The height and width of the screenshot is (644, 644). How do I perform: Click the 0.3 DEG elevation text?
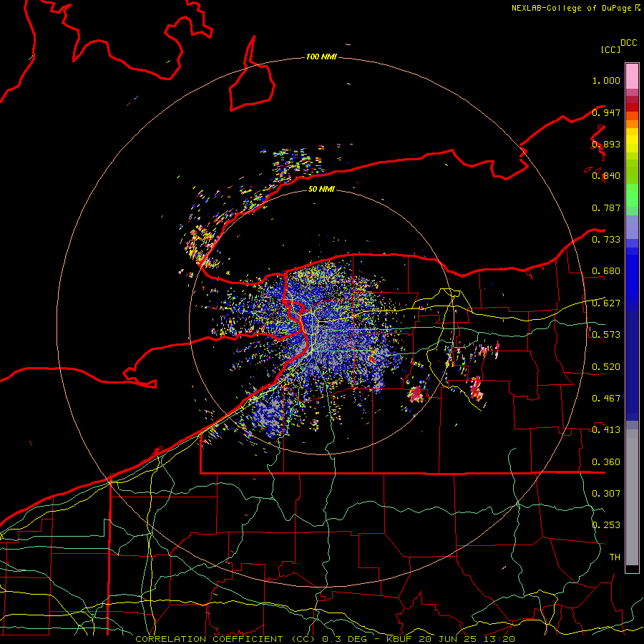click(x=346, y=639)
